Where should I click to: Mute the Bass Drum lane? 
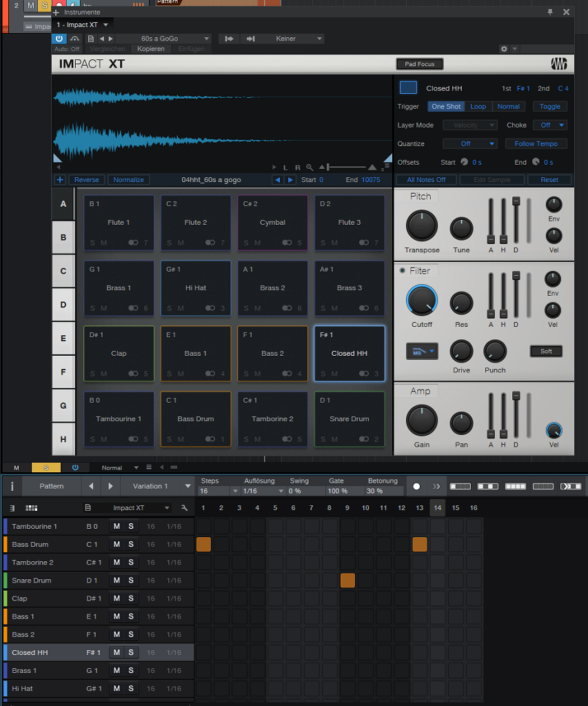click(x=116, y=545)
